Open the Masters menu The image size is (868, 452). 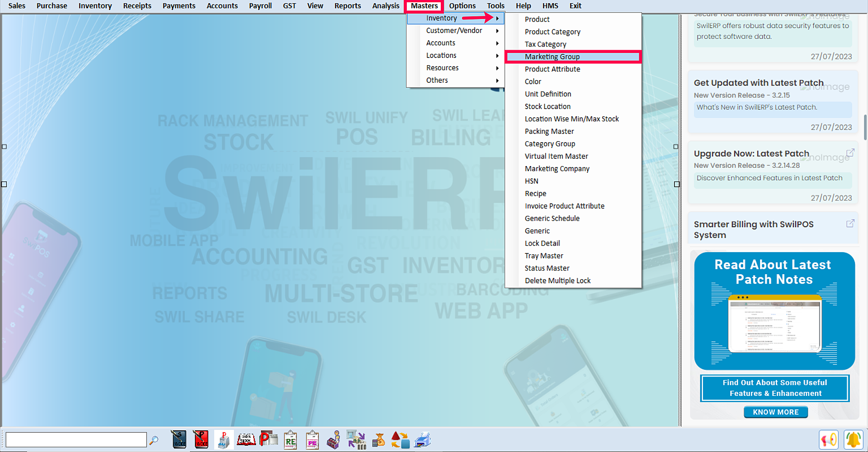(424, 6)
